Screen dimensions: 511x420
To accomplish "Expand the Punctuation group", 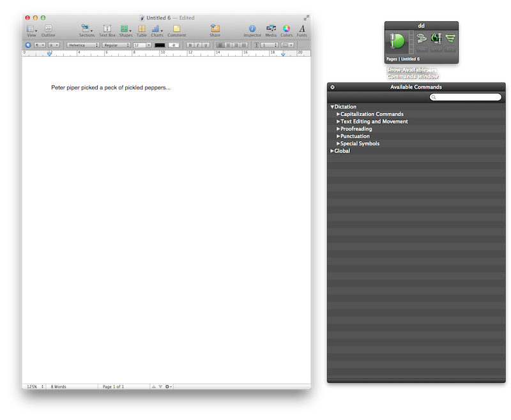I will (339, 136).
